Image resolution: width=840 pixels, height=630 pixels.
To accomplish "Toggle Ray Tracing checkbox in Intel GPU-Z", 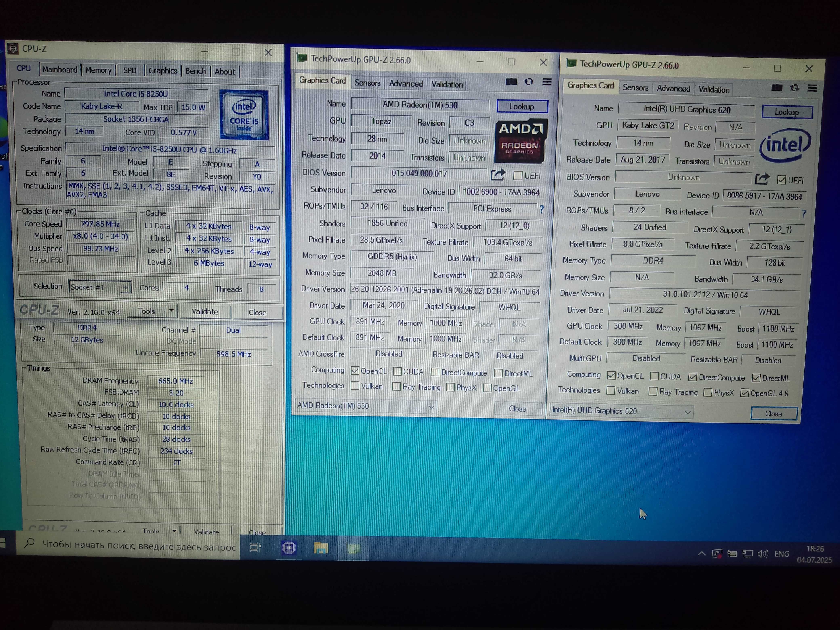I will coord(653,391).
